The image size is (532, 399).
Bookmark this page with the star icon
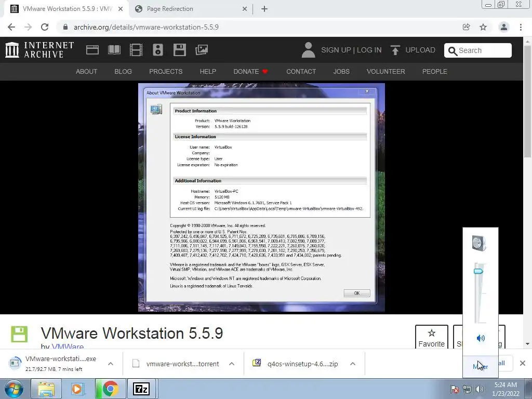(x=483, y=27)
